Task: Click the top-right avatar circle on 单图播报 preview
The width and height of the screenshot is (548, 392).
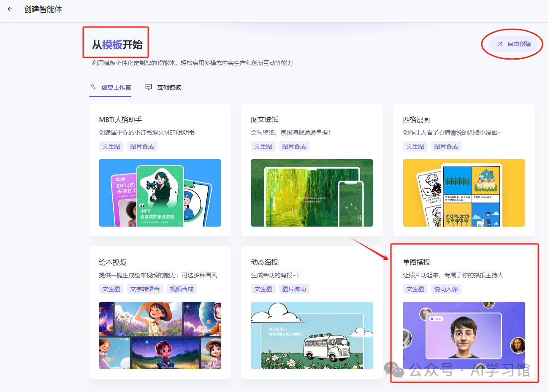Action: 488,304
